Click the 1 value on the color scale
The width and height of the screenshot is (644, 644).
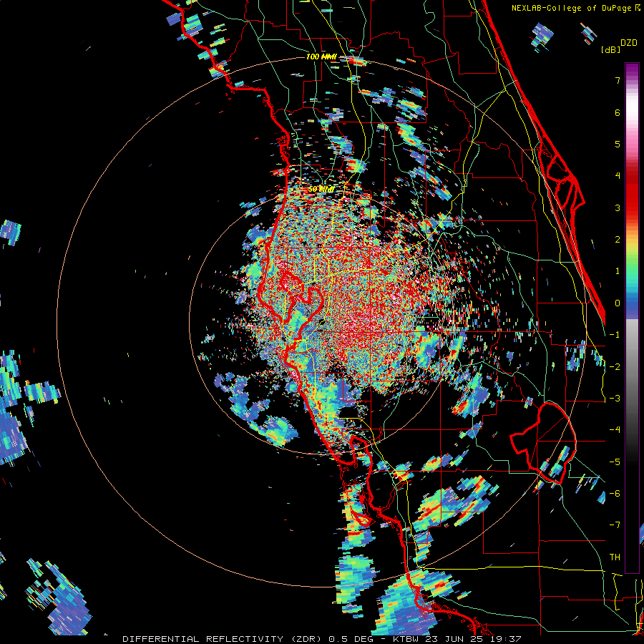point(618,271)
